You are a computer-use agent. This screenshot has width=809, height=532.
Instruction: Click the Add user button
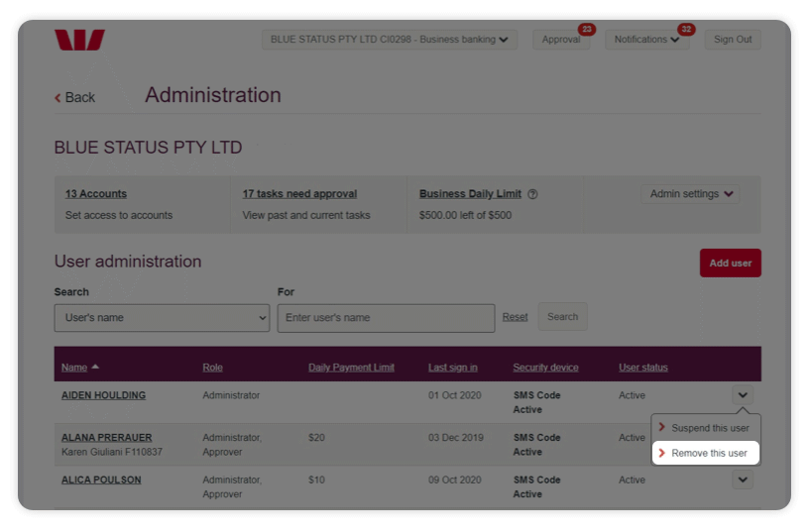[730, 263]
